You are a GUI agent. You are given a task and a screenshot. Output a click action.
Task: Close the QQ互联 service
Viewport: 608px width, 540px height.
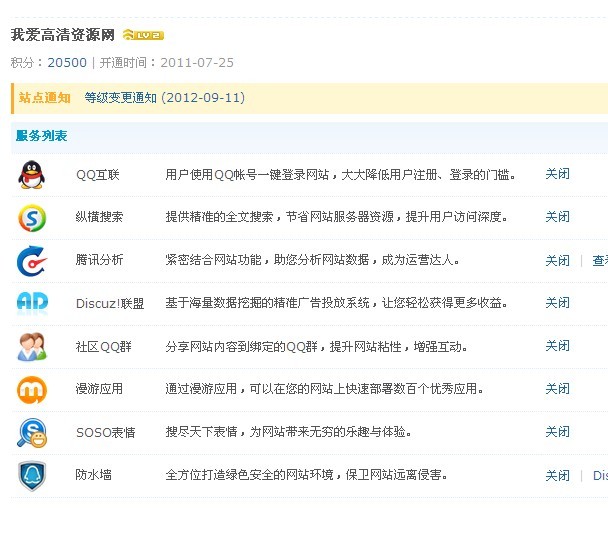pos(557,174)
